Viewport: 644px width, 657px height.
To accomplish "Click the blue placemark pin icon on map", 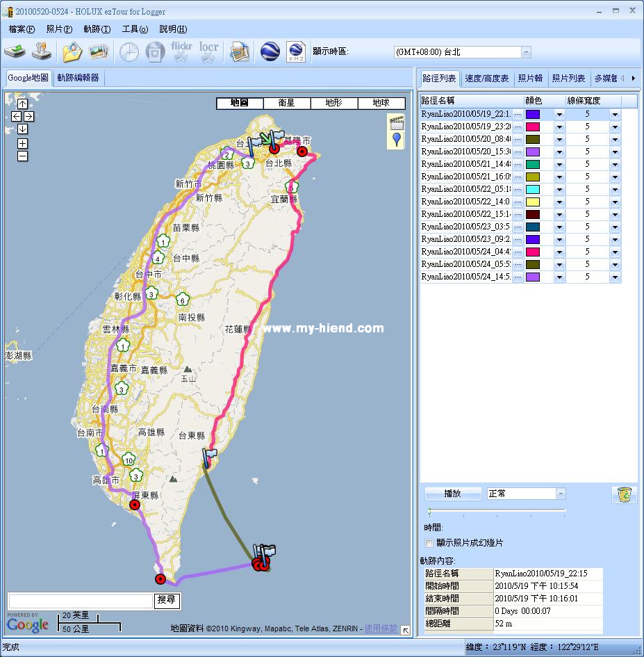I will [x=397, y=140].
